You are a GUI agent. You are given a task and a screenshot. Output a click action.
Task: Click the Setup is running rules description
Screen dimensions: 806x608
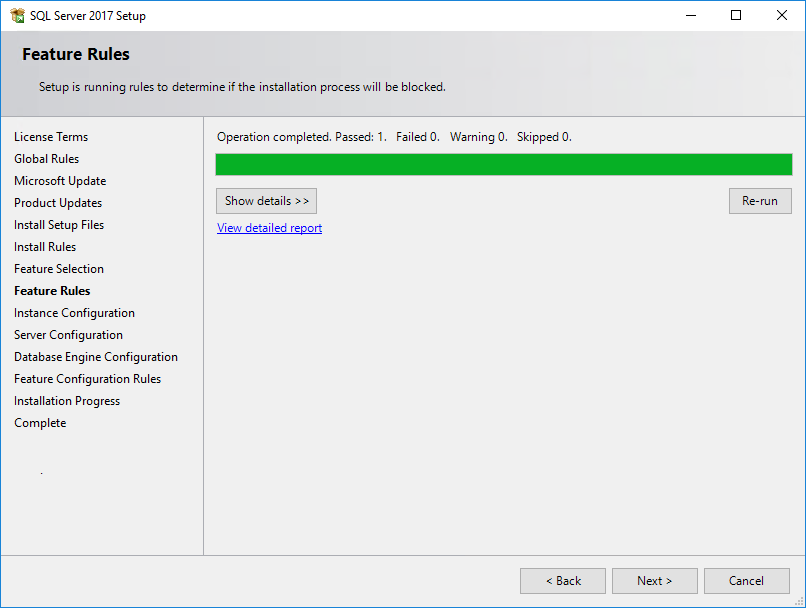(242, 87)
